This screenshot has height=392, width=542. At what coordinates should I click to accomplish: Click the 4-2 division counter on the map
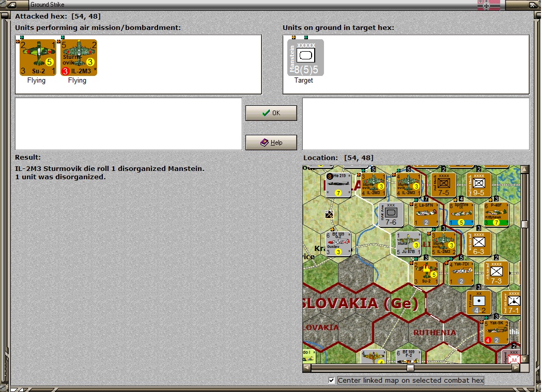point(478,303)
